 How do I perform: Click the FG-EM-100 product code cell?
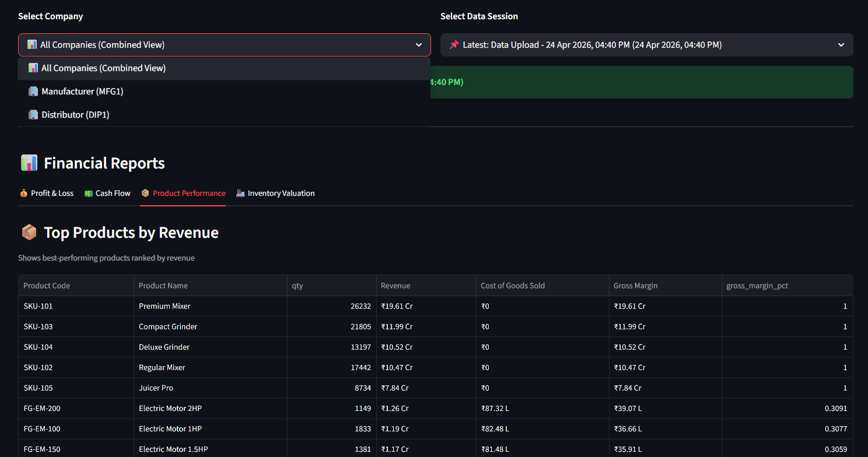(x=76, y=428)
